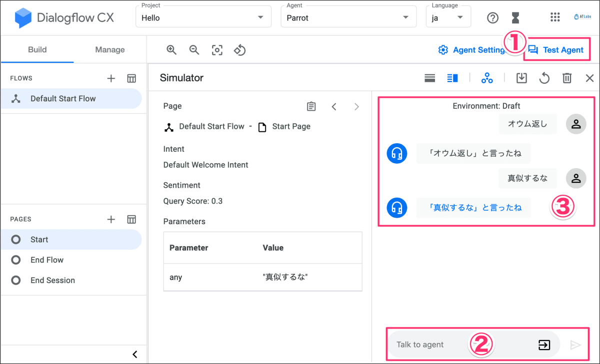Image resolution: width=600 pixels, height=364 pixels.
Task: Click the focus/center canvas icon
Action: pyautogui.click(x=217, y=50)
